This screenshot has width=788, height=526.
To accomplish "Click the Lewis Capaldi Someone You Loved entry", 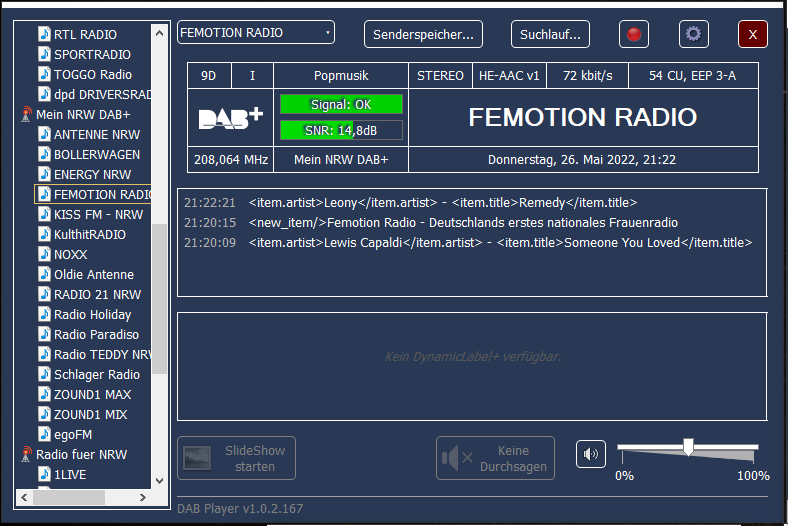I will [468, 243].
